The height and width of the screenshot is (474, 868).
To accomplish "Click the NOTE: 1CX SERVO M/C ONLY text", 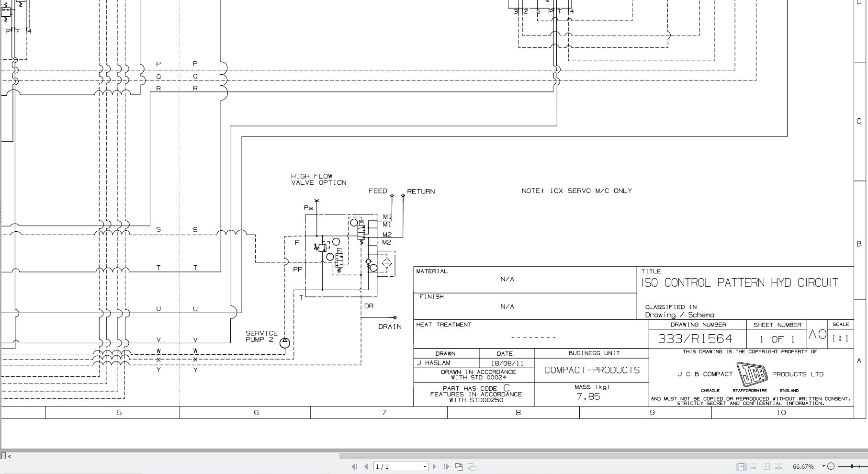I will (576, 191).
